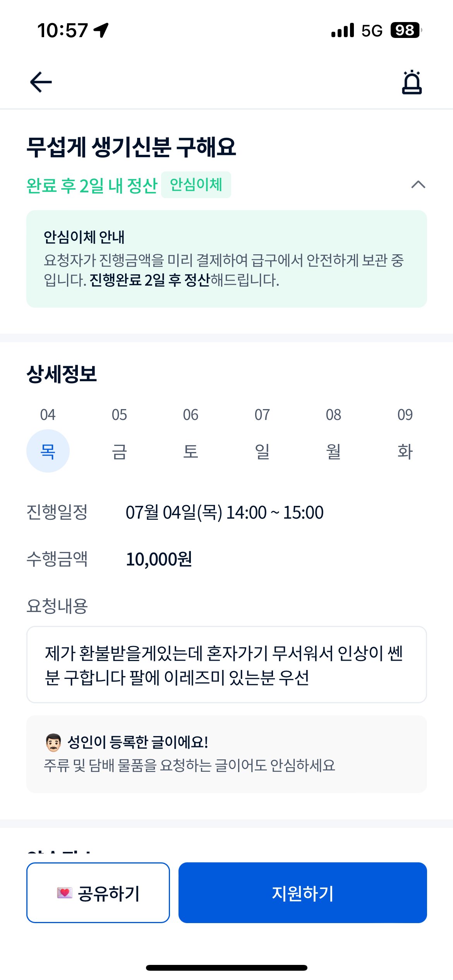Collapse the 안심이체 info section chevron
The image size is (453, 980).
click(x=418, y=185)
